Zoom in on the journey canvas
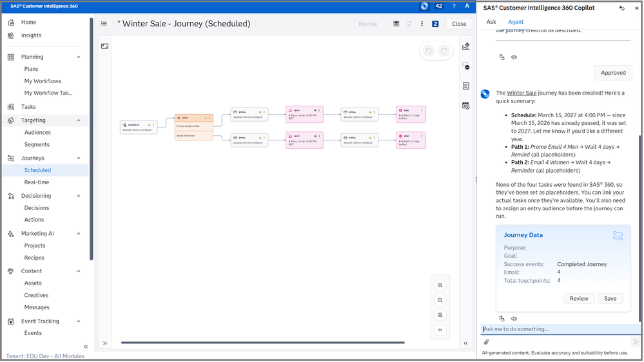 [x=440, y=285]
